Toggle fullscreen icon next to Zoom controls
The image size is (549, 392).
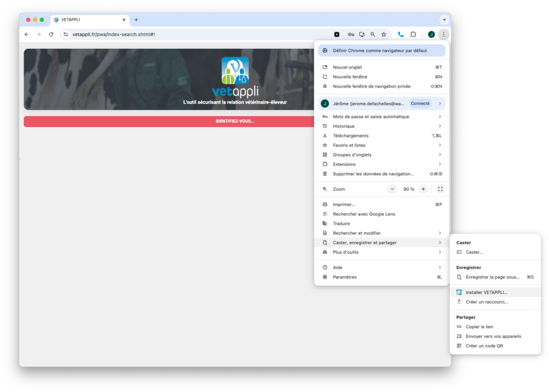pos(440,189)
